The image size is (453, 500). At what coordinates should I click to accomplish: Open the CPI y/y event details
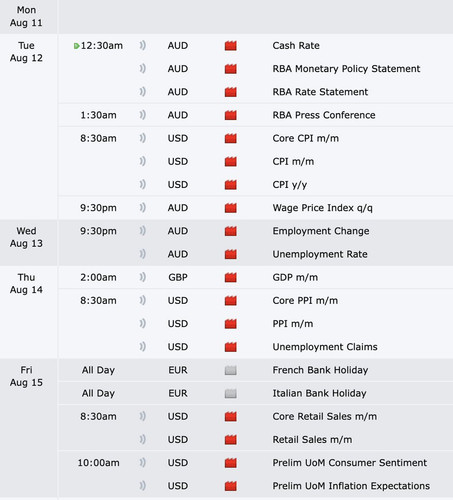click(290, 185)
